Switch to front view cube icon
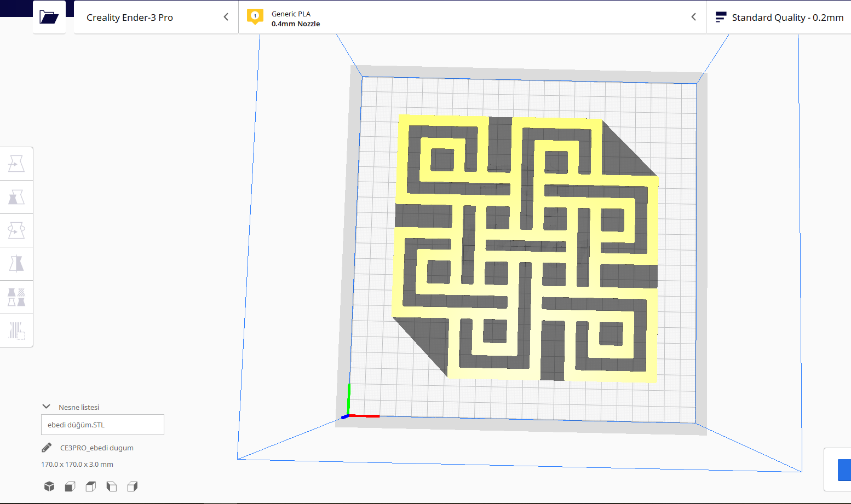The width and height of the screenshot is (851, 504). click(70, 486)
